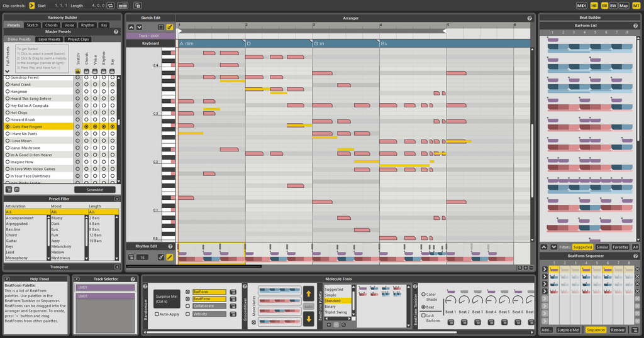
Task: Click the yellow clip play arrow icon
Action: (x=32, y=5)
